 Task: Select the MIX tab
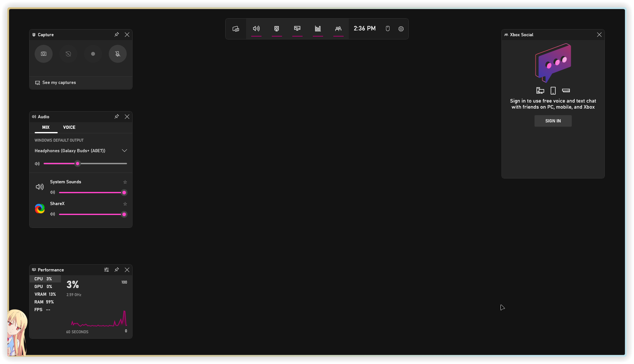(x=46, y=127)
